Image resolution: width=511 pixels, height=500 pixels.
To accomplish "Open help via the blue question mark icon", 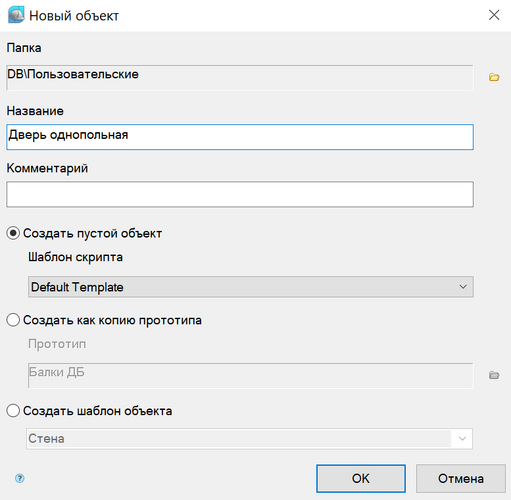I will pos(20,478).
